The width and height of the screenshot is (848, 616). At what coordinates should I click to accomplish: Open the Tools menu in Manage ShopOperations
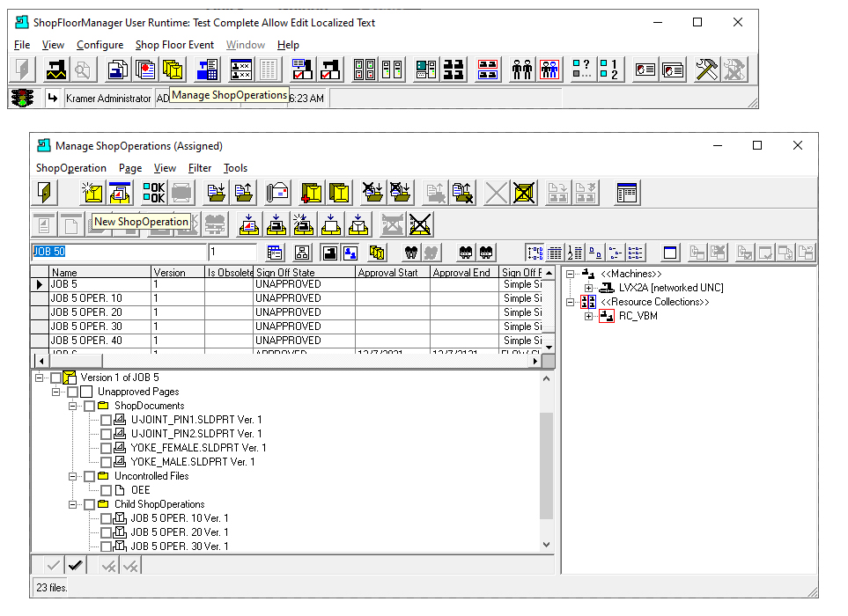tap(235, 168)
